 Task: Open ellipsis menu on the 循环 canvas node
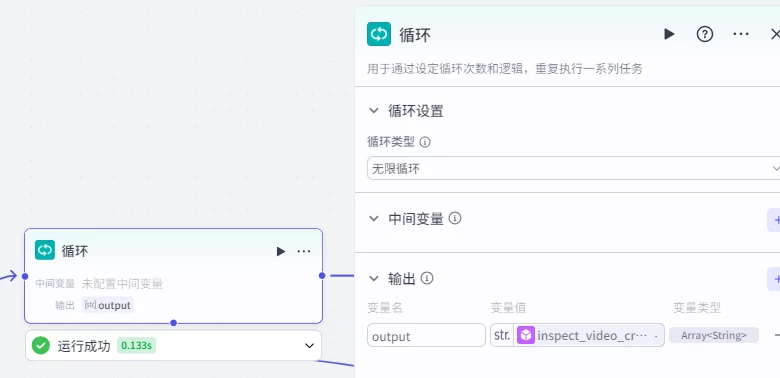304,251
